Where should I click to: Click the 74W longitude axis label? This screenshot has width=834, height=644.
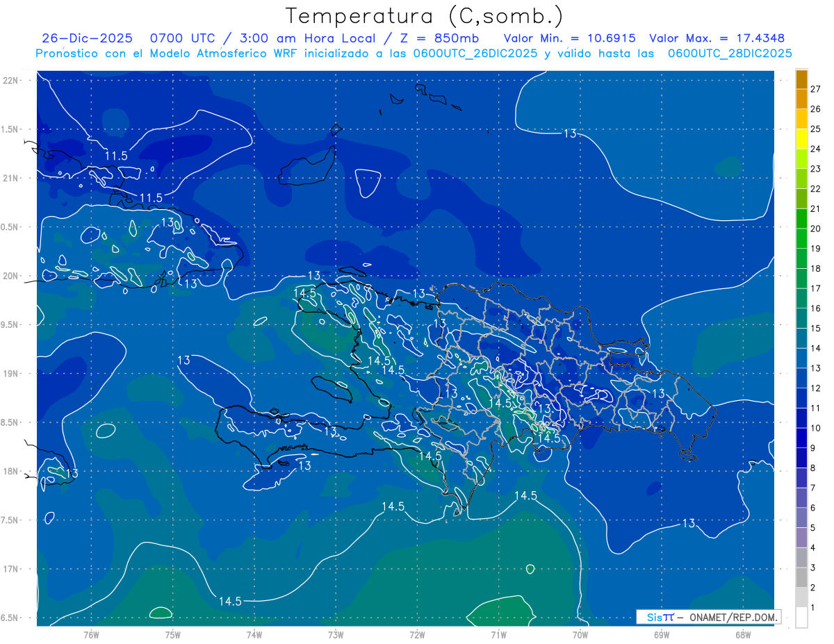(x=254, y=634)
